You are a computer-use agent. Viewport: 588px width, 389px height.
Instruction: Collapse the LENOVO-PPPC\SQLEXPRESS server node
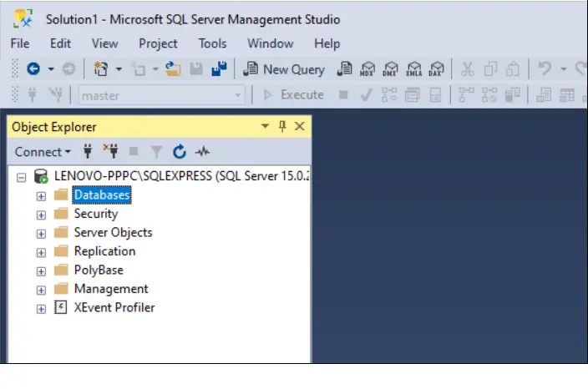(22, 177)
